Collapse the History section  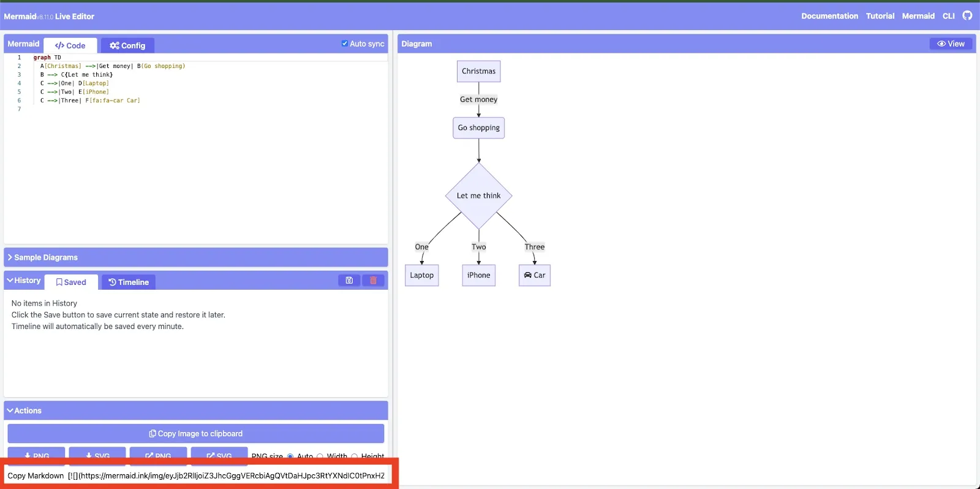tap(24, 281)
